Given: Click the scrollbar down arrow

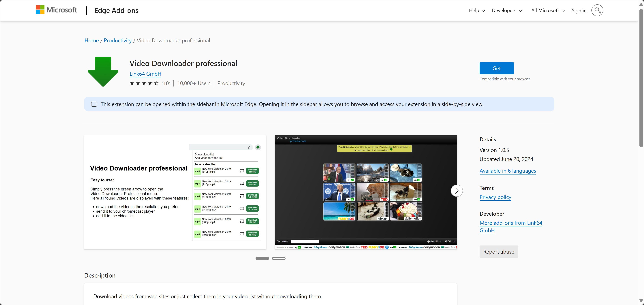Looking at the screenshot, I should coord(641,300).
